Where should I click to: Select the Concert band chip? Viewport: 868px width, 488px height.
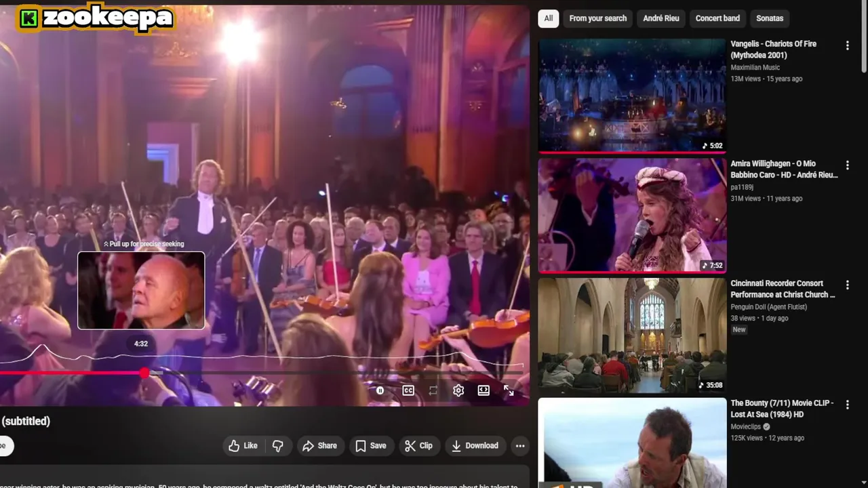point(717,18)
